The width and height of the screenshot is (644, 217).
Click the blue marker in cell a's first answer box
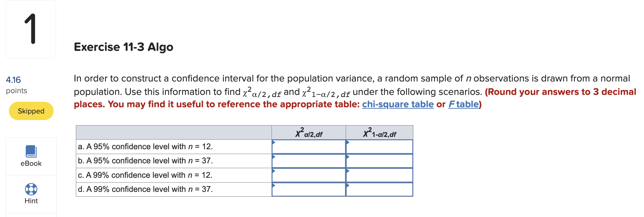click(x=274, y=142)
